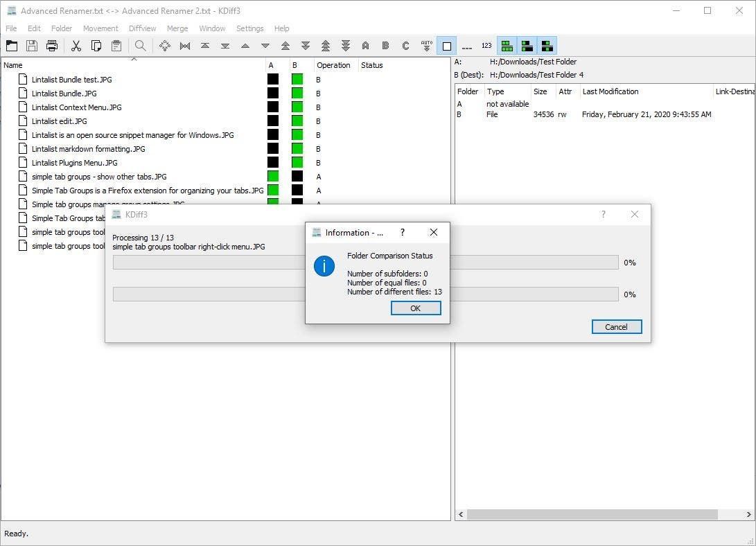Click the horizontal scrollbar in file info panel
The height and width of the screenshot is (546, 756).
(x=592, y=515)
